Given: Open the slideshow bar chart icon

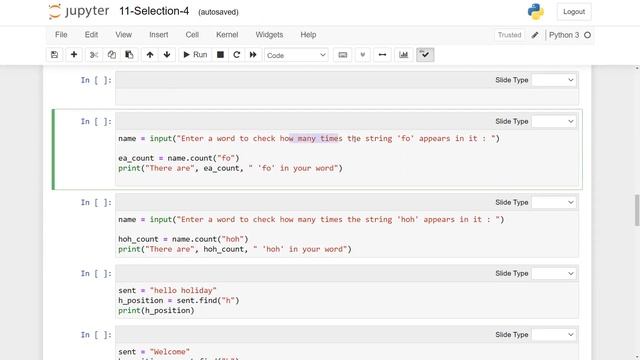Looking at the screenshot, I should (x=404, y=55).
